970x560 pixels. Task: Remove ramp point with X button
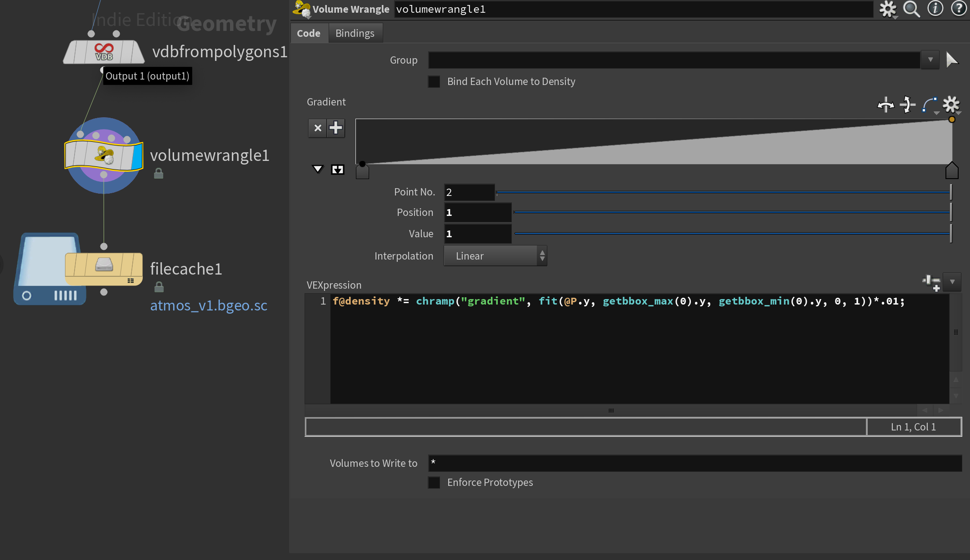(318, 128)
